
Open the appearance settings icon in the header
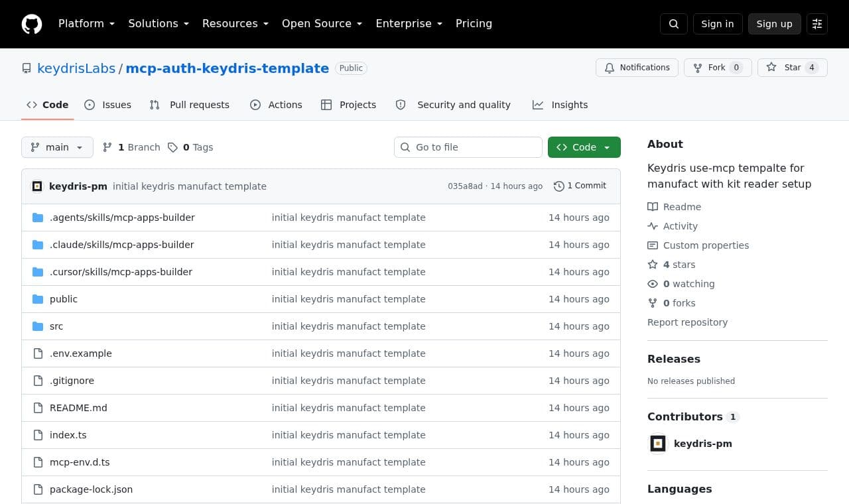(817, 24)
